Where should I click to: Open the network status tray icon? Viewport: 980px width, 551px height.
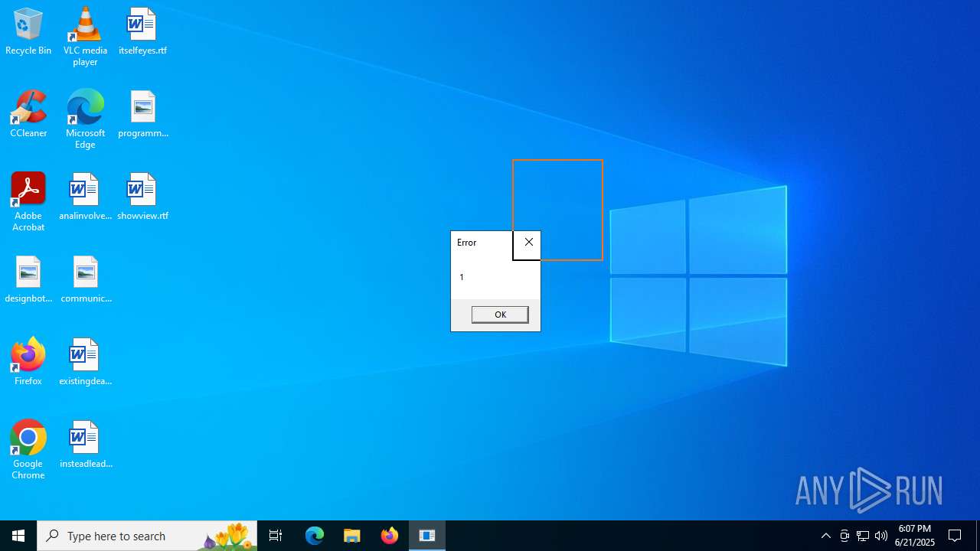[863, 536]
